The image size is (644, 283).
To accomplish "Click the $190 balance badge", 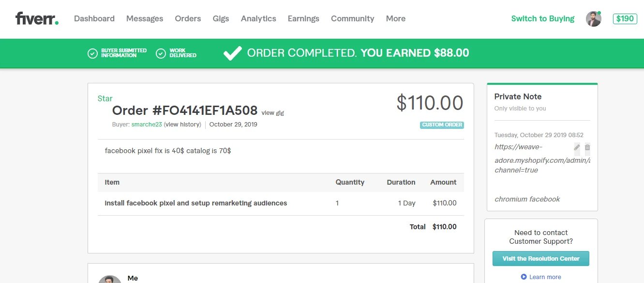I will tap(625, 19).
